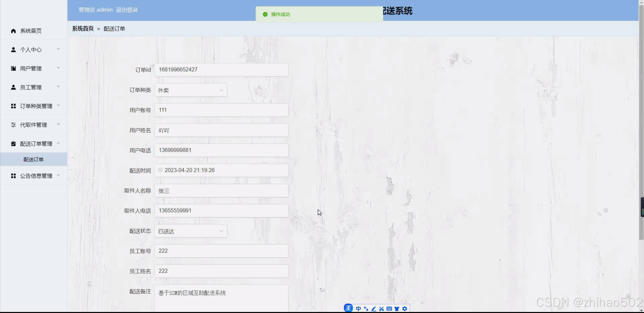Click the scissors icon in IME toolbar
This screenshot has height=313, width=644.
coord(381,309)
